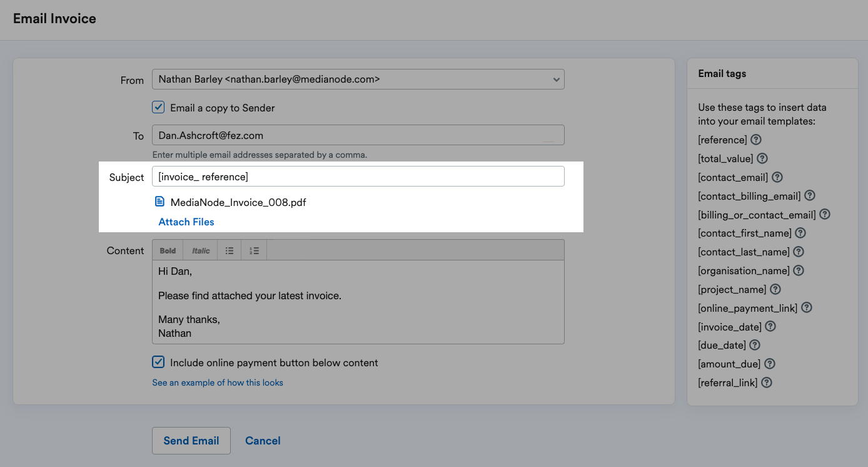Select the [contact_email] tag text

pos(733,178)
